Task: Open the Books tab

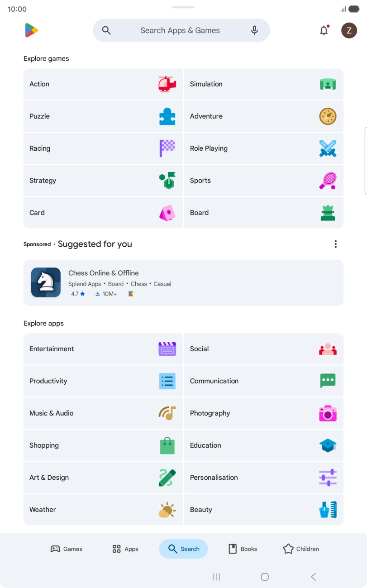Action: (x=243, y=549)
